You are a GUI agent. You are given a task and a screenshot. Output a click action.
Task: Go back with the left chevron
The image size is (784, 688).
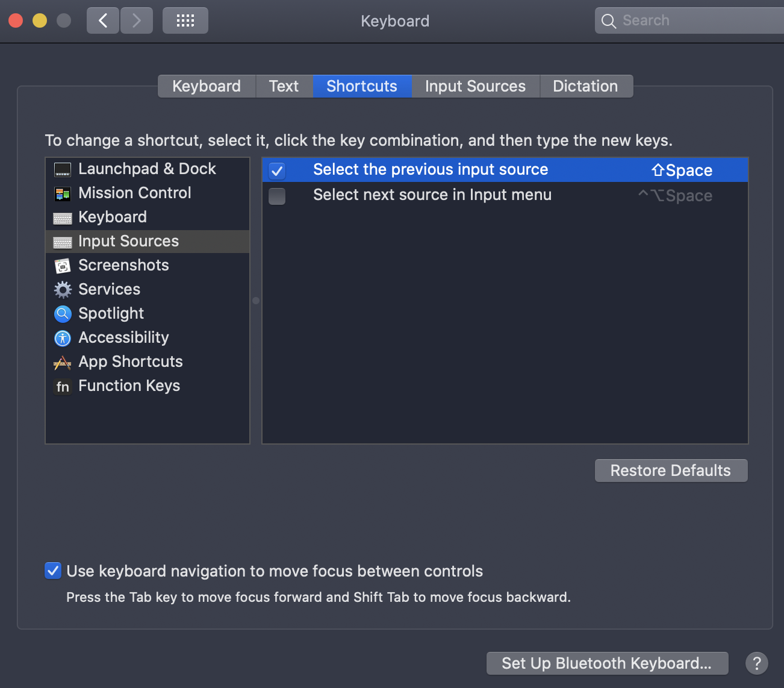[103, 21]
